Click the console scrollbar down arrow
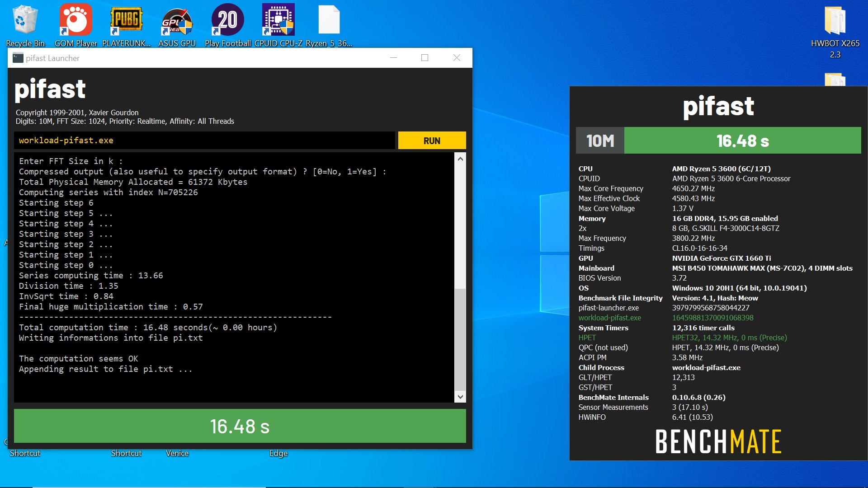 click(x=460, y=397)
